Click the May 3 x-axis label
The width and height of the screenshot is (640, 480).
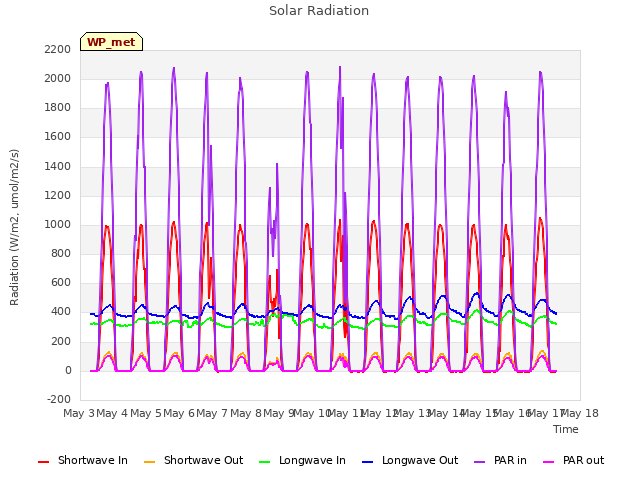point(79,413)
